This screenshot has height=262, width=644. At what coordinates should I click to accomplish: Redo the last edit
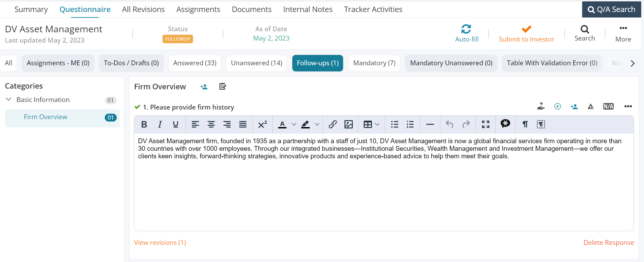tap(466, 124)
